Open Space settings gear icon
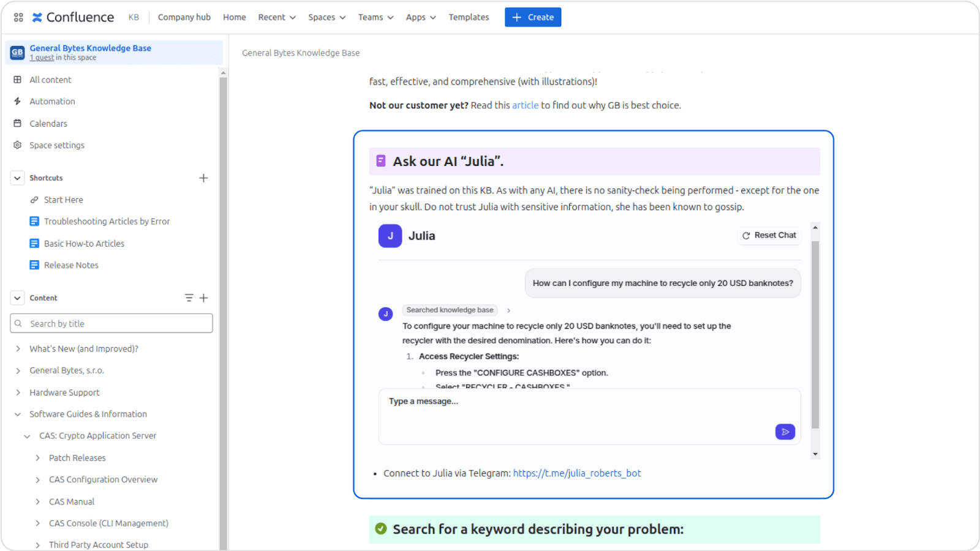This screenshot has width=980, height=551. click(x=18, y=145)
